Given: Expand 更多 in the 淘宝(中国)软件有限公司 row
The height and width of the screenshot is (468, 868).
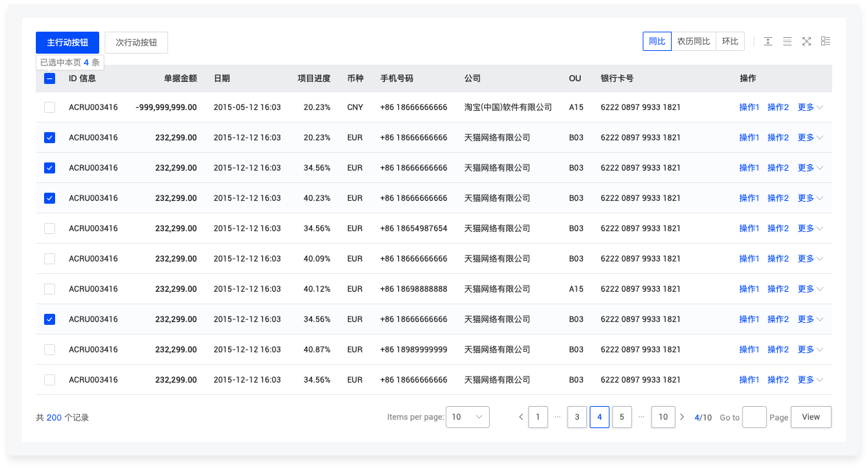Looking at the screenshot, I should point(810,107).
